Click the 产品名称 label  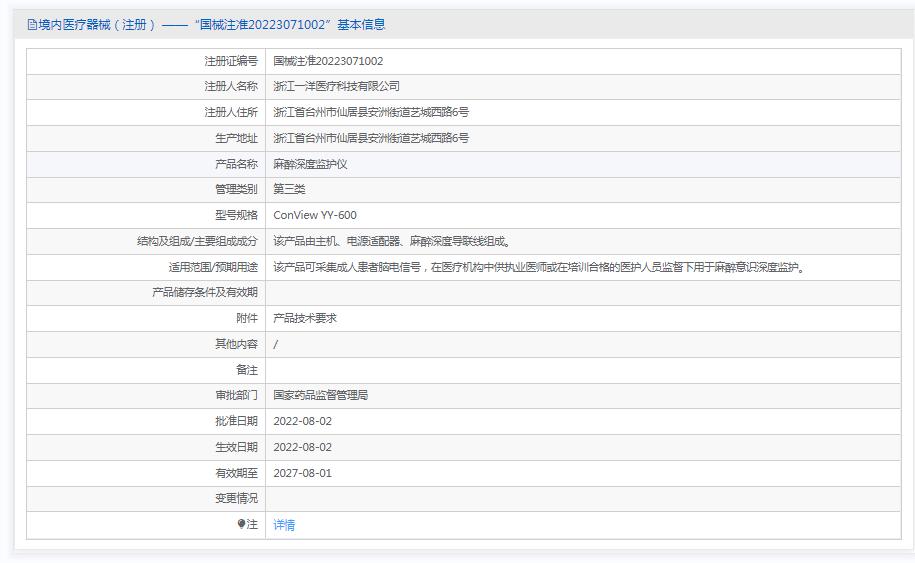236,164
